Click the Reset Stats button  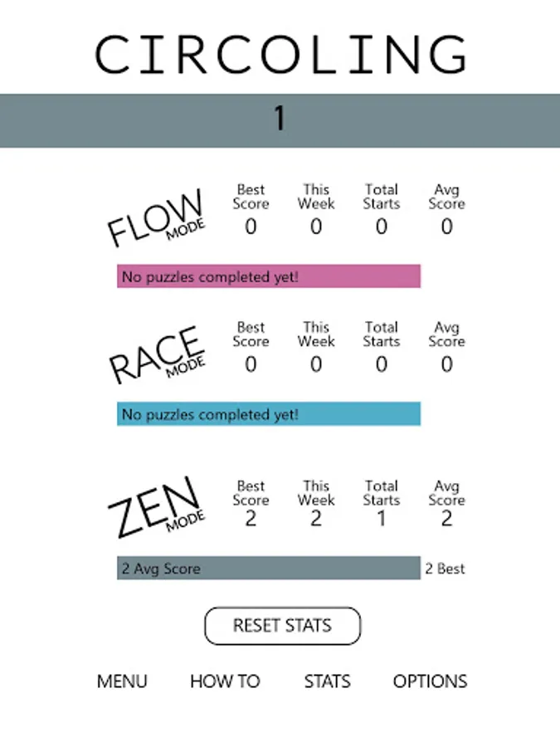point(282,626)
